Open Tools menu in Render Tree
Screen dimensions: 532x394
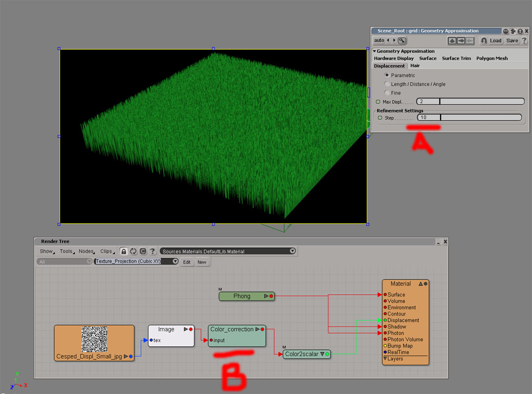point(67,251)
